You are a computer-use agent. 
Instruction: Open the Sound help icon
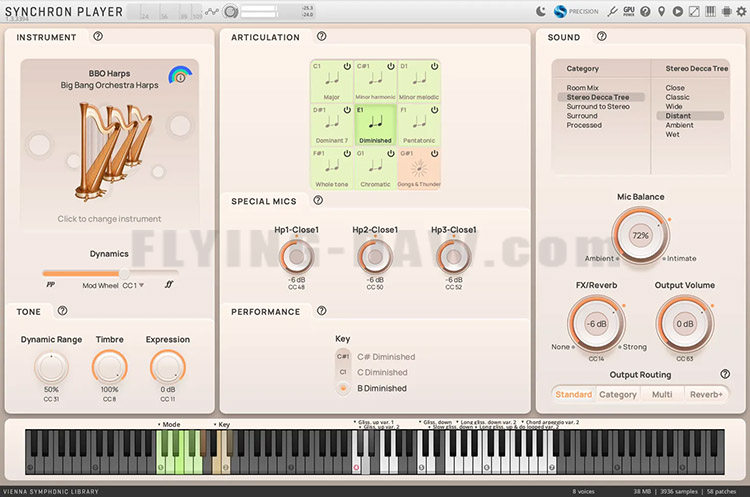pos(602,36)
